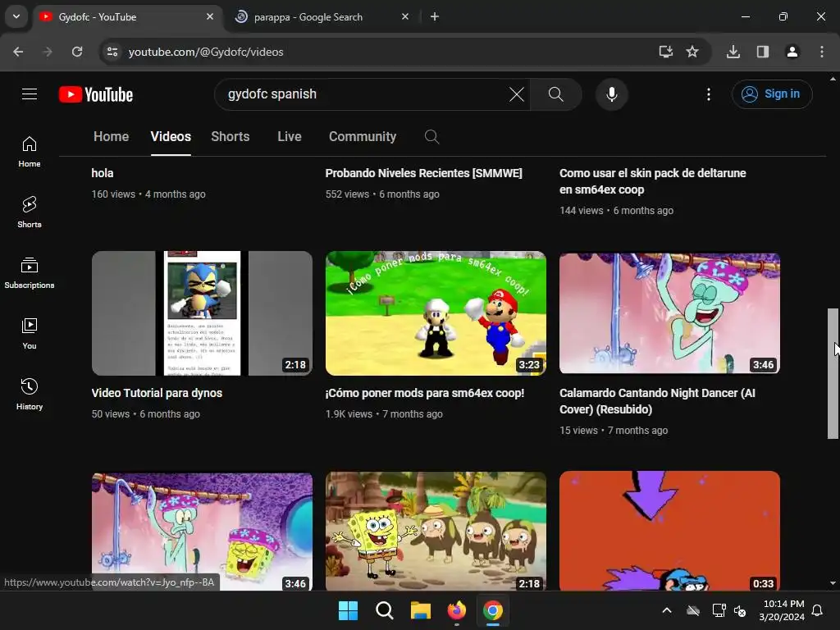Open the Mario and Luigi 3:23 thumbnail

(436, 313)
